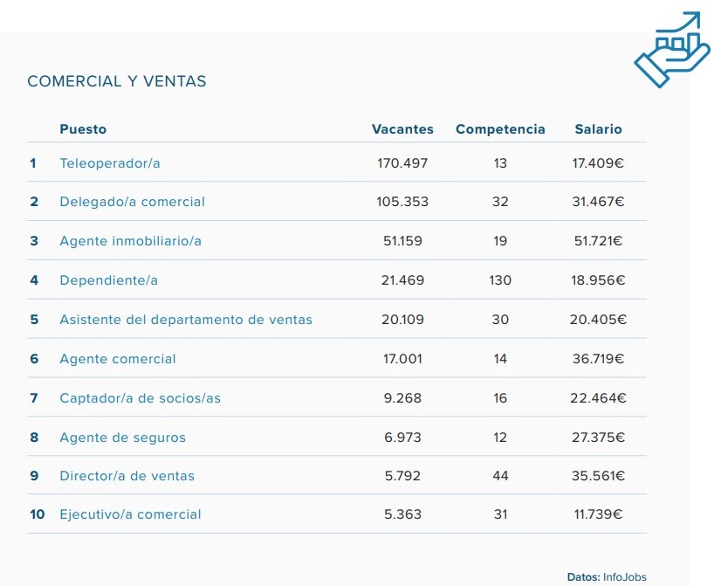
Task: Click the 51.721€ salary value
Action: tap(598, 241)
